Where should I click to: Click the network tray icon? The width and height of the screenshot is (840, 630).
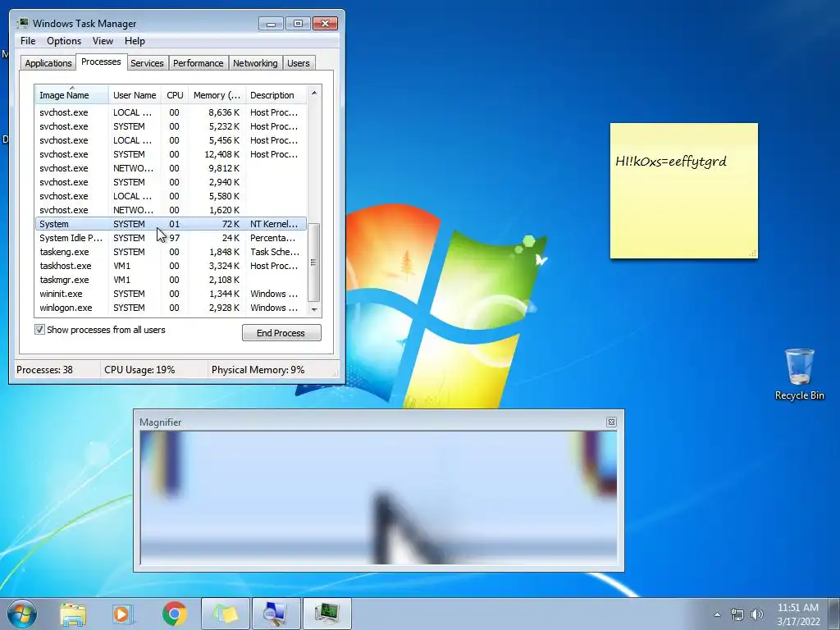point(737,614)
